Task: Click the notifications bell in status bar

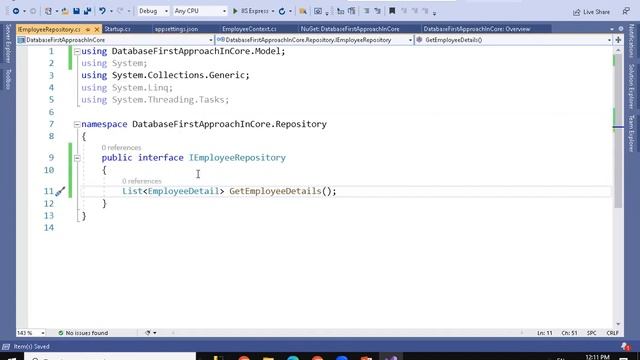Action: pos(626,347)
